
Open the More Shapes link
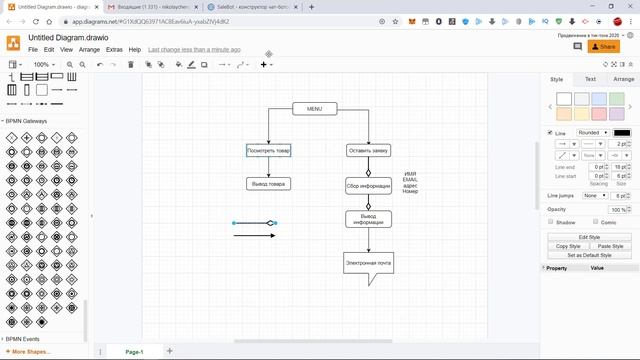click(28, 351)
